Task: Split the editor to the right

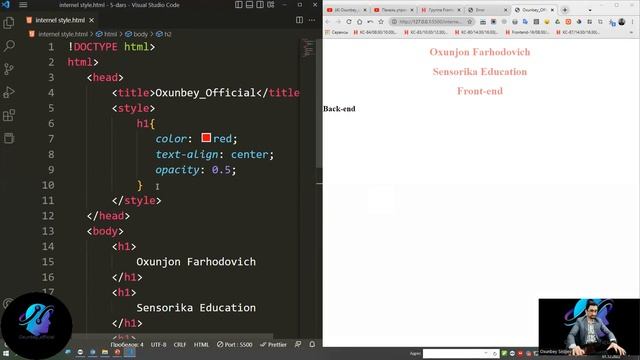Action: (300, 20)
